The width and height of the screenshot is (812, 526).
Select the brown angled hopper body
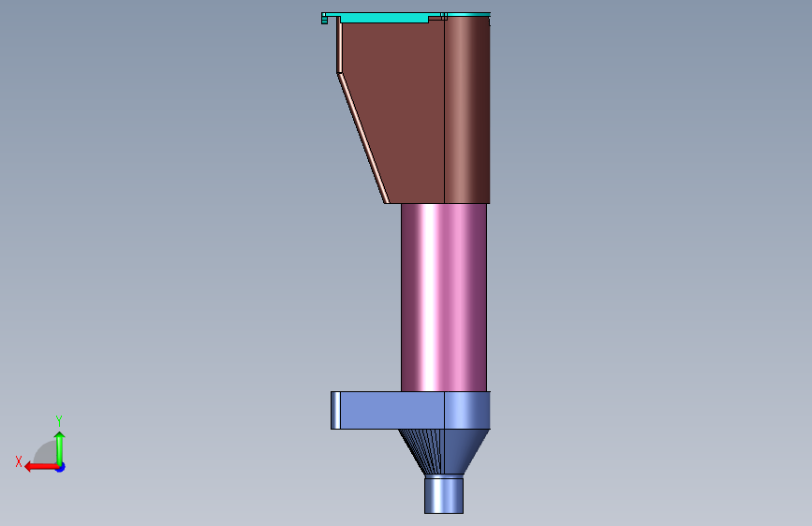click(x=414, y=110)
